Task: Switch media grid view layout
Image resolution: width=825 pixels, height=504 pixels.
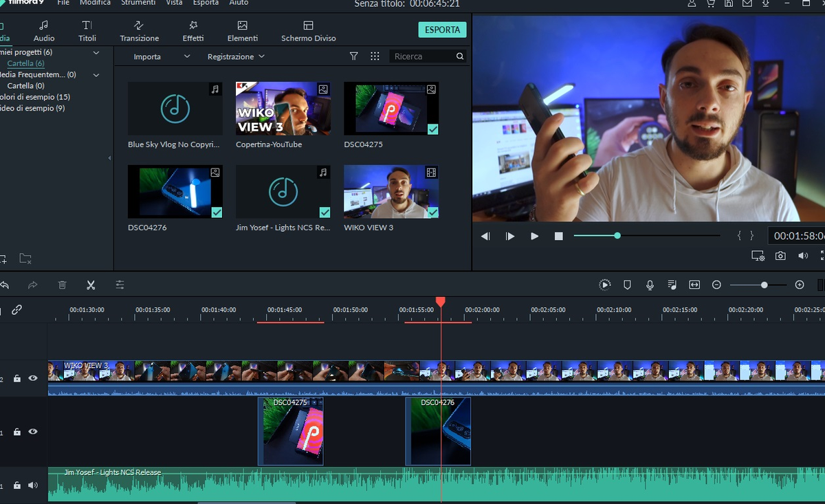Action: 375,56
